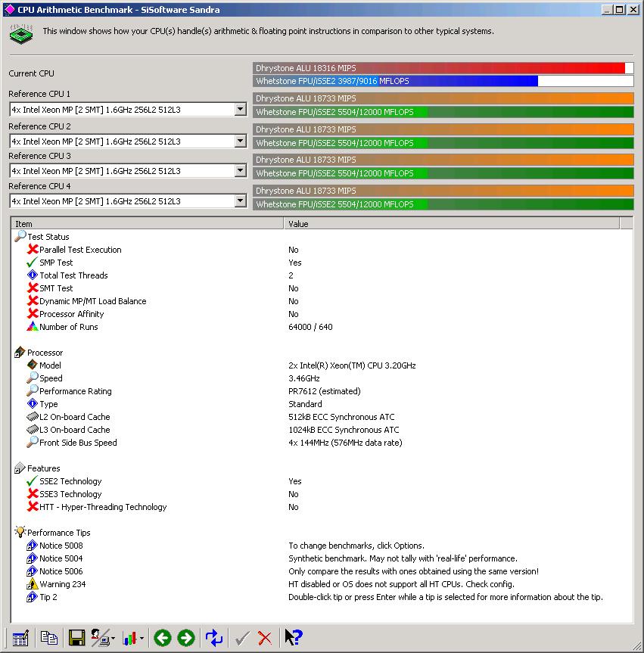This screenshot has width=644, height=653.
Task: Refresh the benchmark with the blue arrows icon
Action: [x=214, y=638]
